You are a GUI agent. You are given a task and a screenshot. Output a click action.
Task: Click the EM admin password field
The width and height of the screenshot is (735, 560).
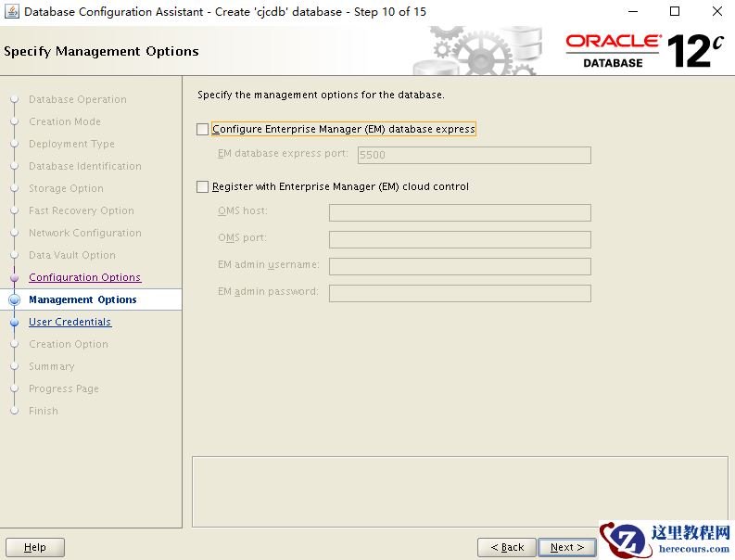point(460,293)
